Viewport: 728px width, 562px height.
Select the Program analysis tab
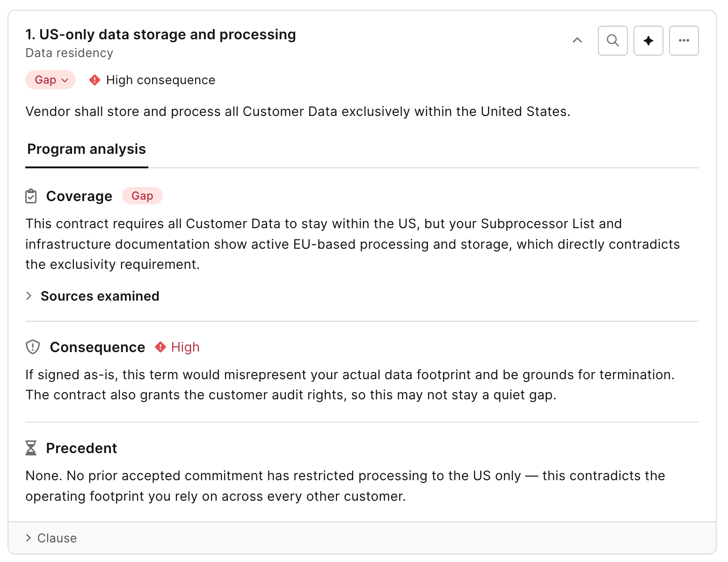click(87, 149)
